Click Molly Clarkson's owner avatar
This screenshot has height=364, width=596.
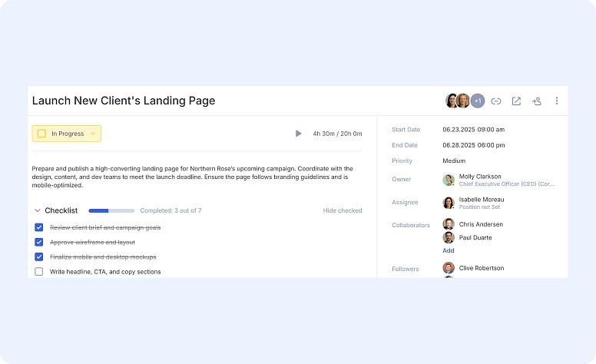click(x=449, y=180)
